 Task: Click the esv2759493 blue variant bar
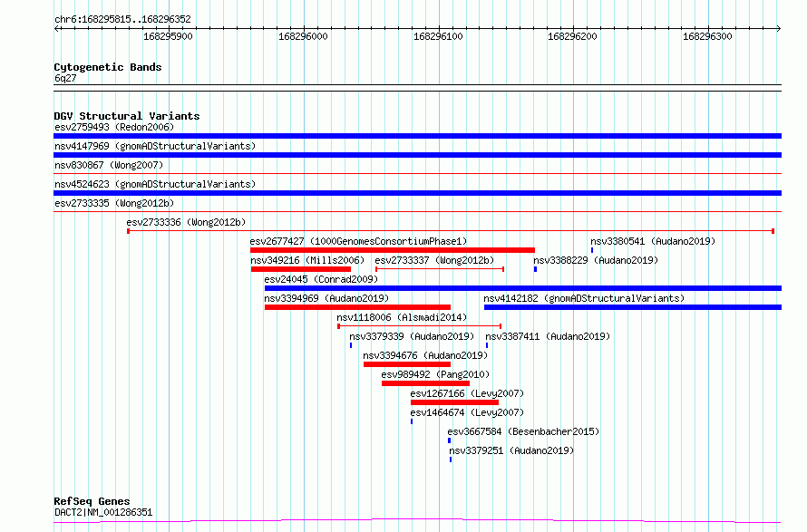click(x=417, y=136)
